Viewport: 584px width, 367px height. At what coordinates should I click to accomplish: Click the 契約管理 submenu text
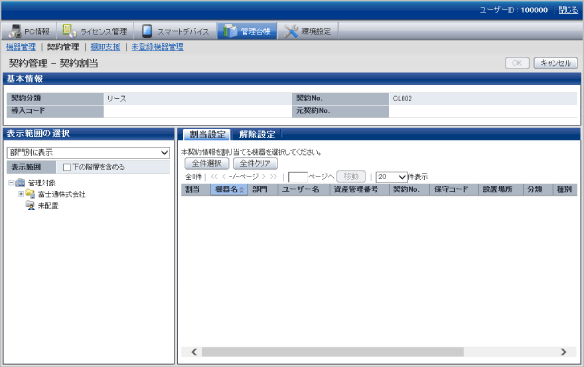(63, 47)
